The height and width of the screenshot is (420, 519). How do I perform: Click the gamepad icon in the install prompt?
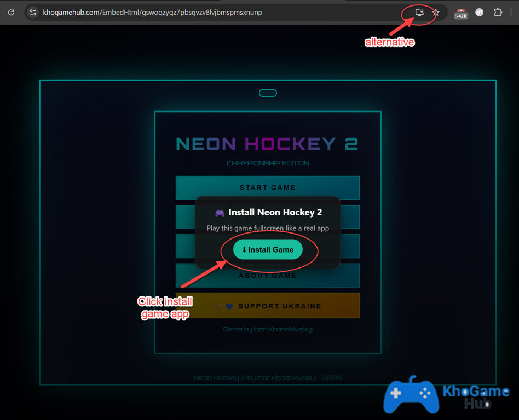point(220,213)
